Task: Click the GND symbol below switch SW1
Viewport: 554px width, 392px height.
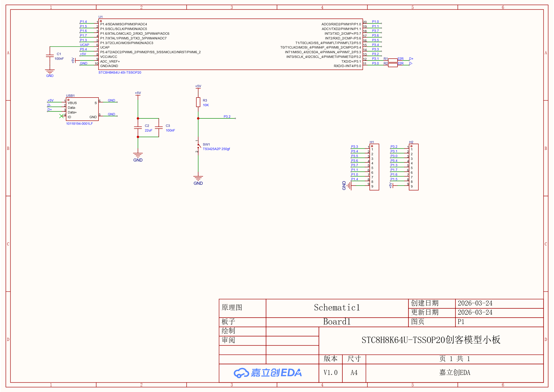Action: coord(198,180)
